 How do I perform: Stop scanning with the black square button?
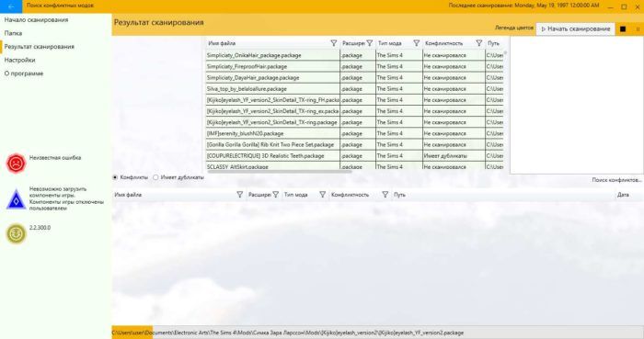[x=623, y=29]
